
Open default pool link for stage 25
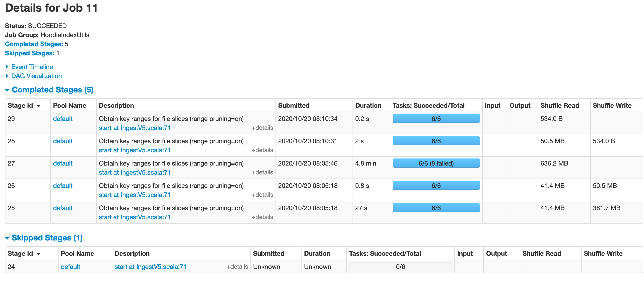pyautogui.click(x=62, y=208)
